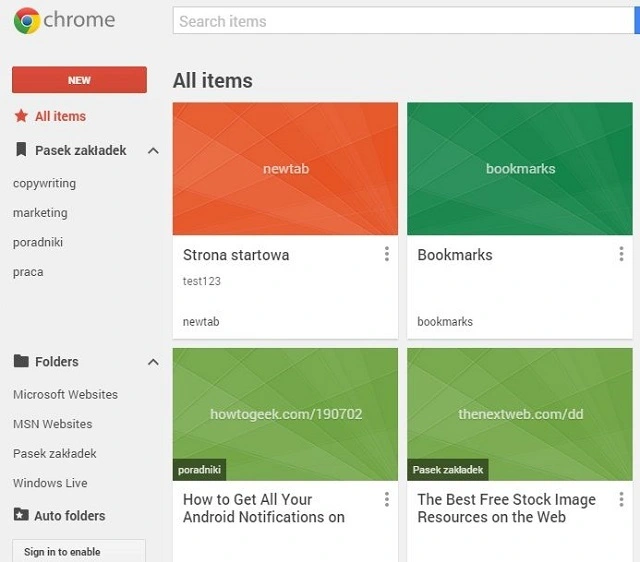640x562 pixels.
Task: Click the Chrome logo icon
Action: click(x=27, y=20)
